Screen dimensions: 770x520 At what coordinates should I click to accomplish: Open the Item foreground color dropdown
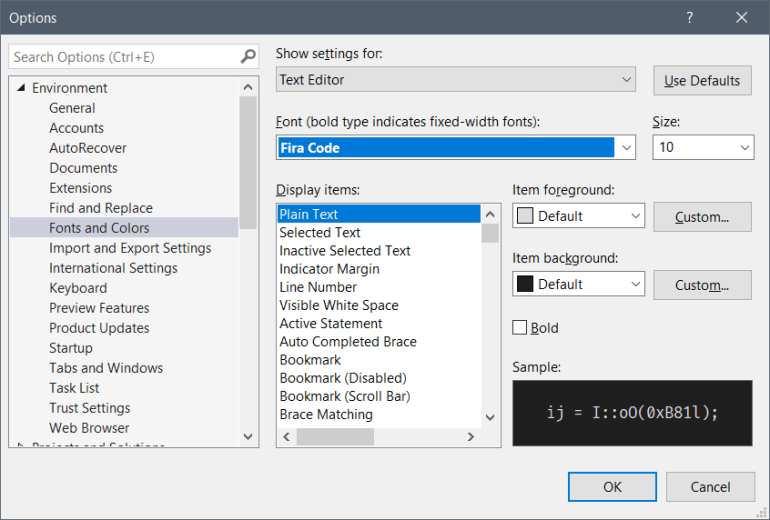(x=636, y=216)
